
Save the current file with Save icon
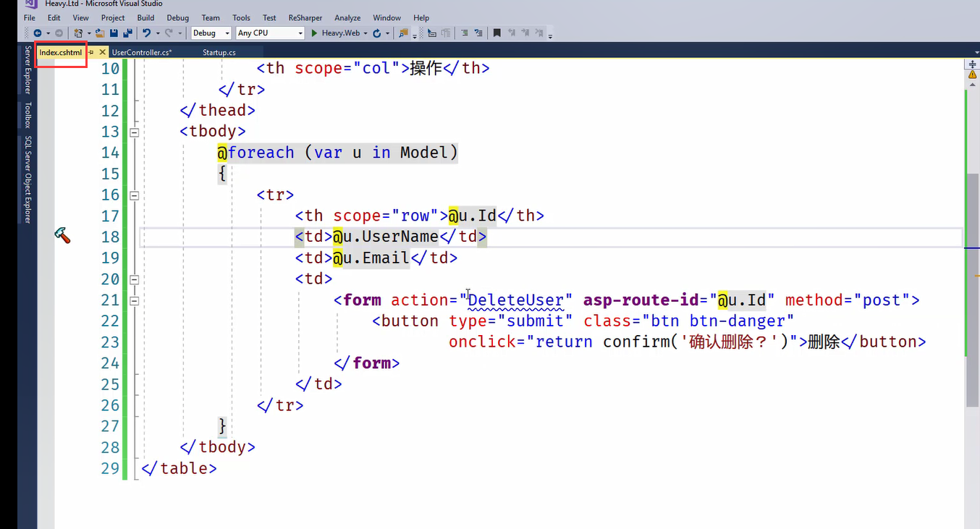click(x=114, y=33)
